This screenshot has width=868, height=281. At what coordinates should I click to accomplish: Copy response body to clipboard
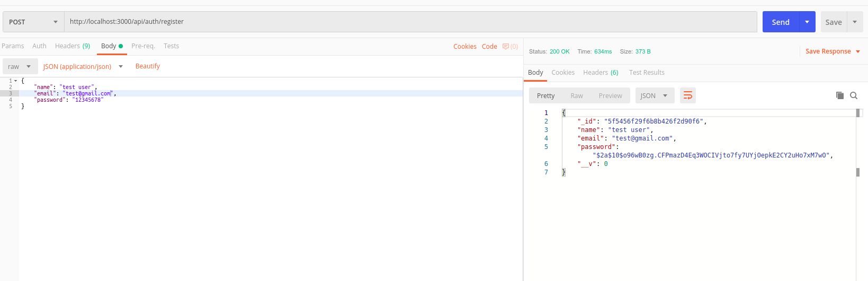839,95
